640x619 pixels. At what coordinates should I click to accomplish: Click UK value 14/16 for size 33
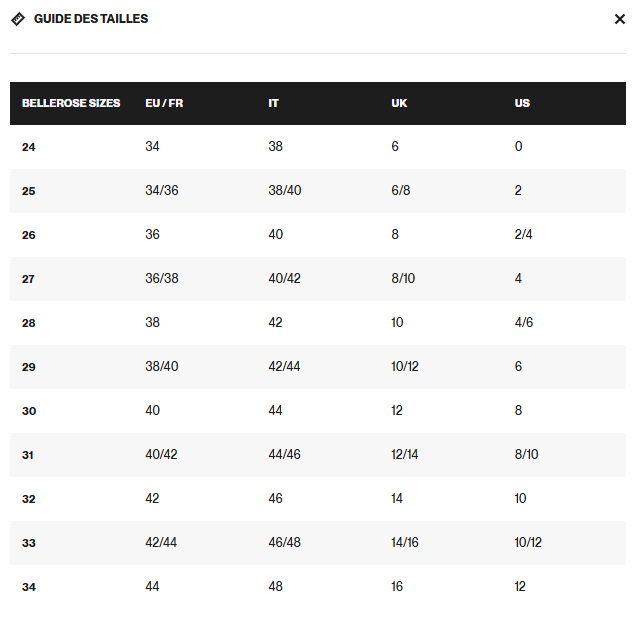click(405, 543)
